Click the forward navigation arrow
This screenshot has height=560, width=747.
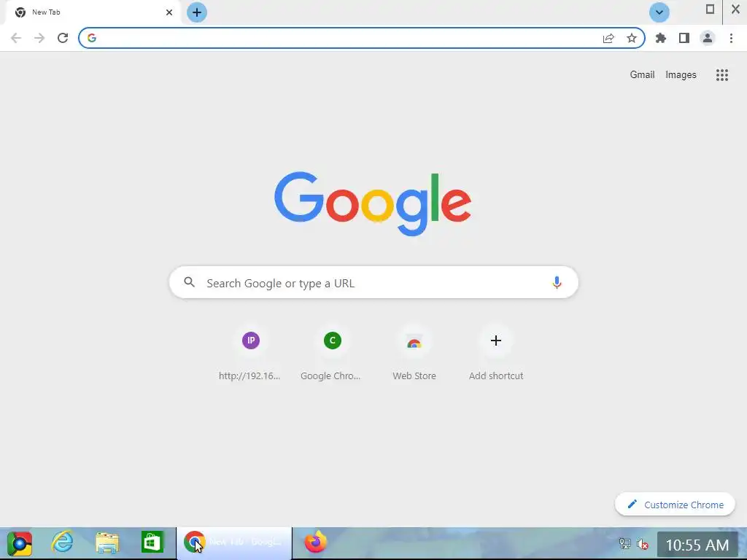click(x=39, y=38)
